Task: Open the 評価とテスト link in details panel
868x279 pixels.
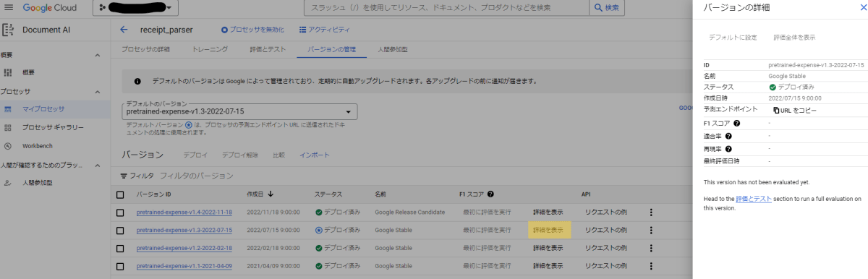Action: pyautogui.click(x=753, y=198)
